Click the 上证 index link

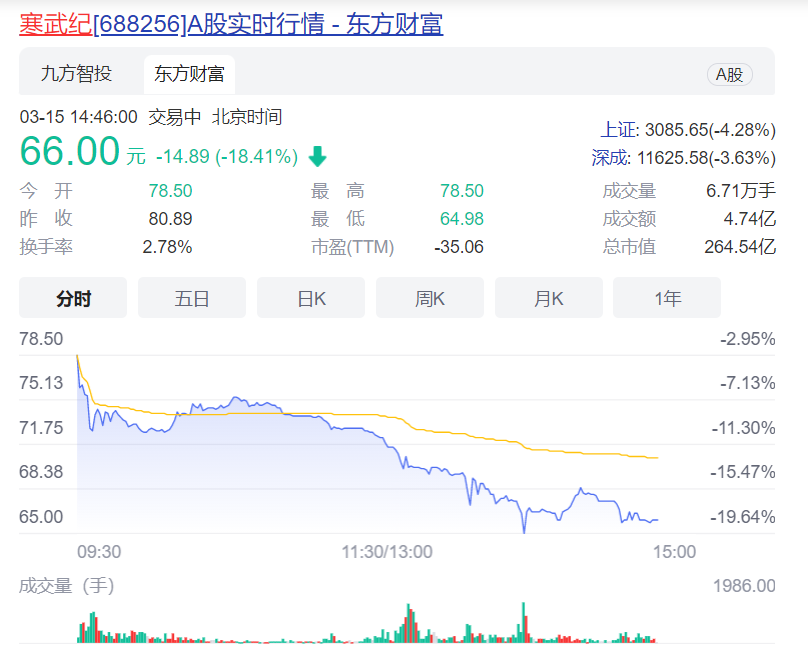point(618,129)
